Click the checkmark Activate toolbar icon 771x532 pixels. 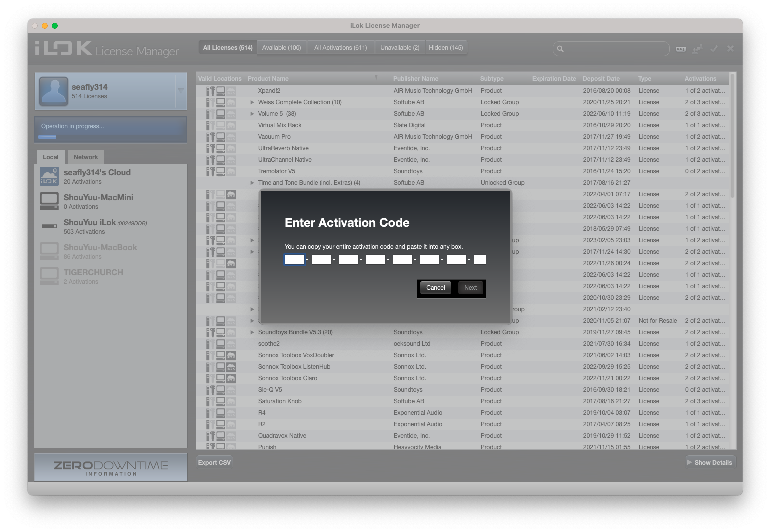pyautogui.click(x=714, y=48)
